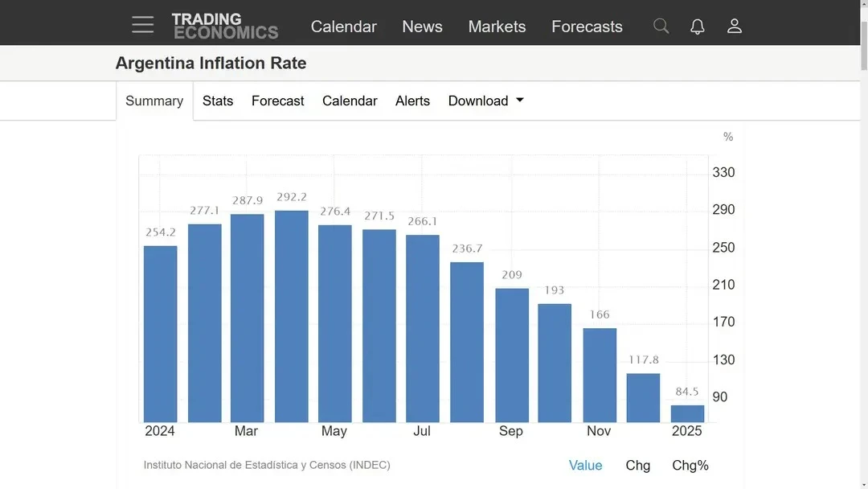Select the Summary tab
Image resolution: width=868 pixels, height=489 pixels.
coord(154,101)
